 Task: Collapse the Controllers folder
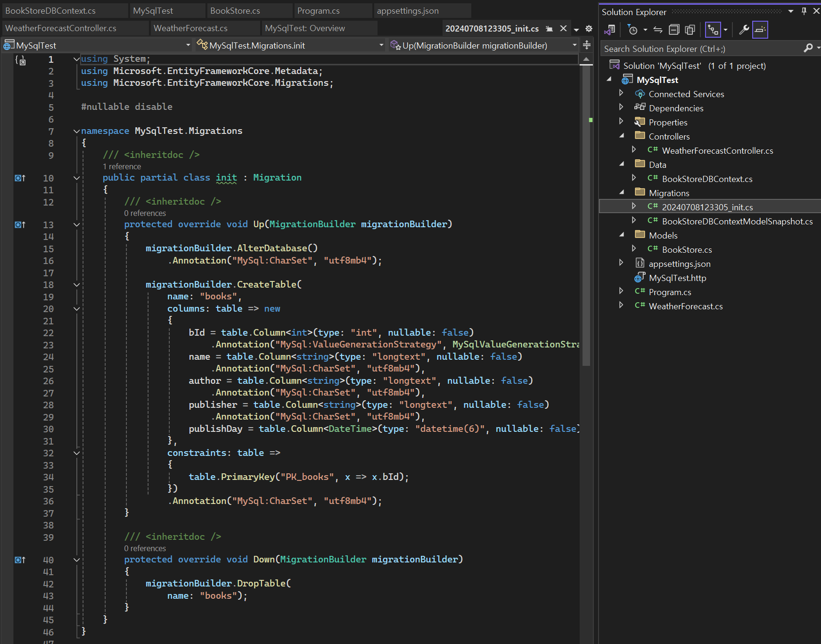622,136
